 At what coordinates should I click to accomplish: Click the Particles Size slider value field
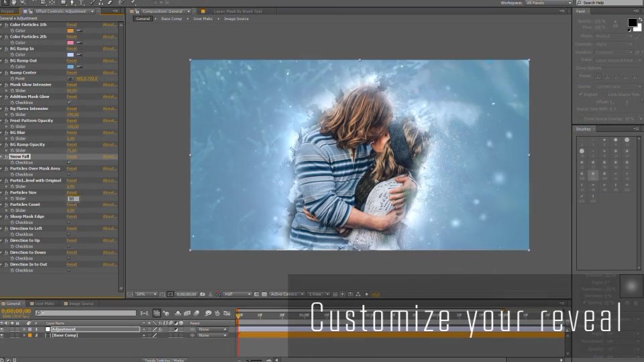coord(73,198)
